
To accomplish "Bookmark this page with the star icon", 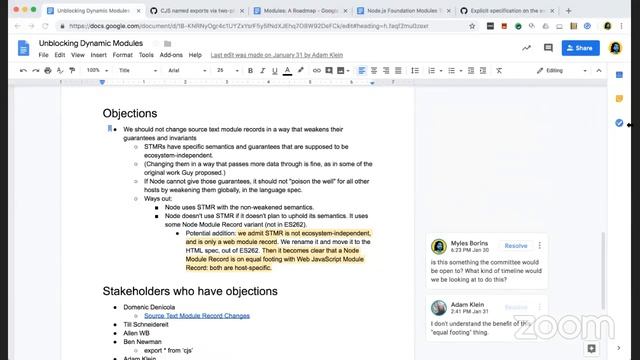I will pos(472,26).
